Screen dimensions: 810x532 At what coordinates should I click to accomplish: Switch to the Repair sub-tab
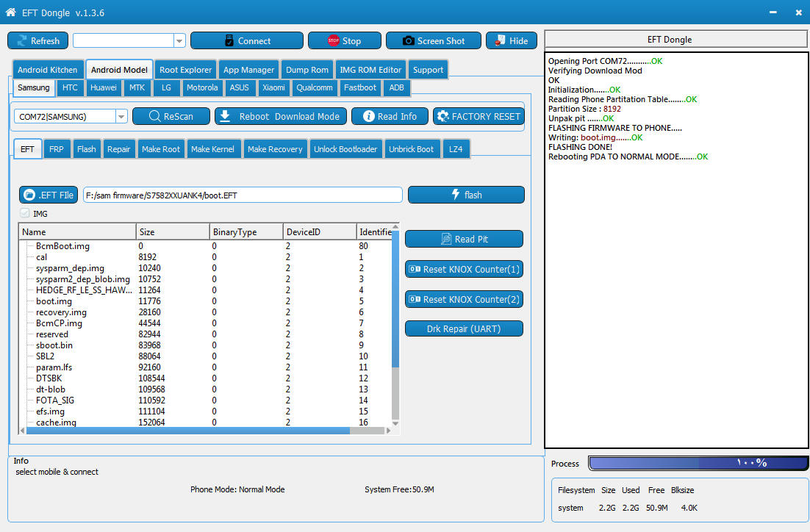click(x=119, y=149)
